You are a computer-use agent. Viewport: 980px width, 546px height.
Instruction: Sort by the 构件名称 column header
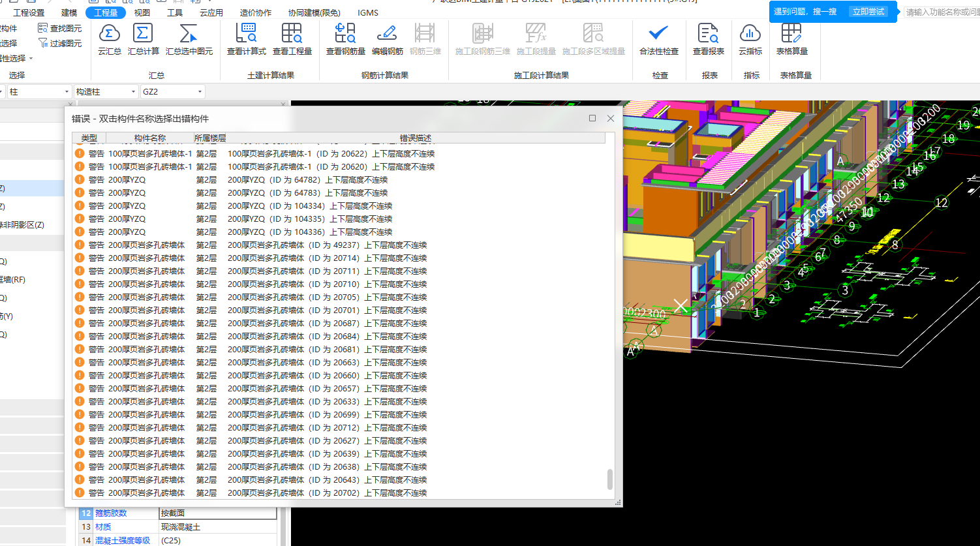coord(150,138)
